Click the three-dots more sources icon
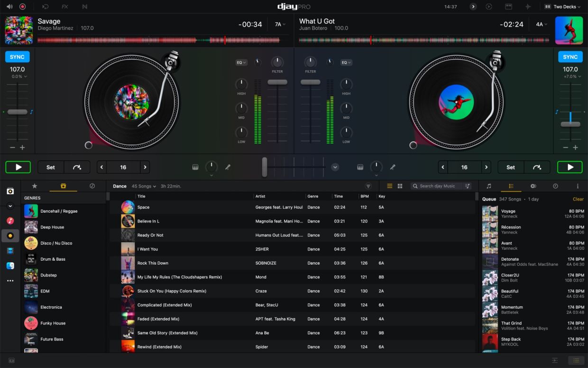This screenshot has width=588, height=368. click(x=10, y=281)
